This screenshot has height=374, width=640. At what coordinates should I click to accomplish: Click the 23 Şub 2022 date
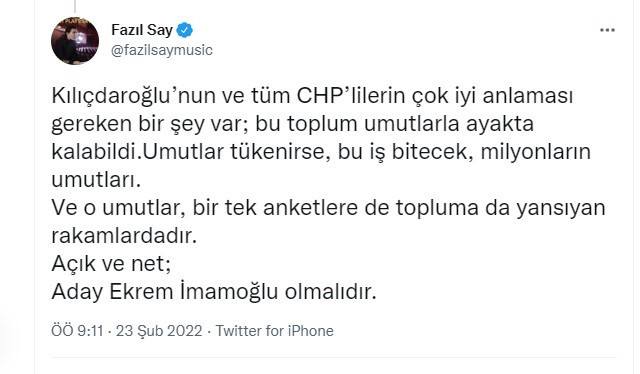click(159, 331)
